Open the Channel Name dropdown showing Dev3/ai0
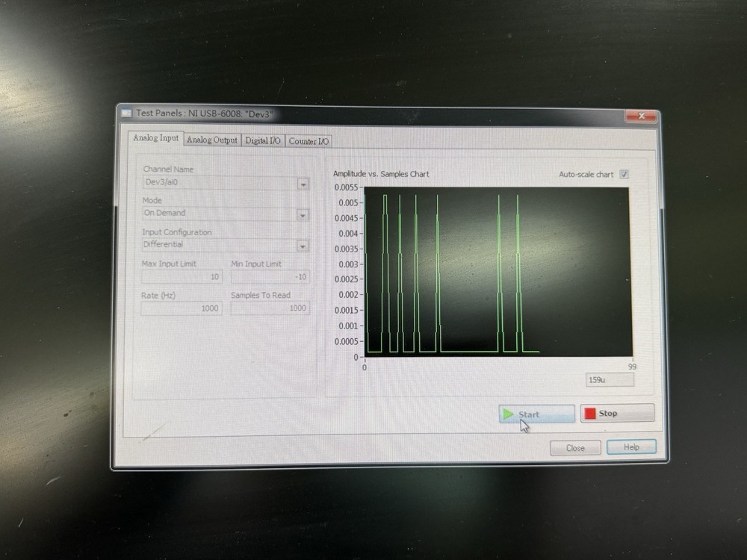The height and width of the screenshot is (560, 747). click(x=303, y=183)
